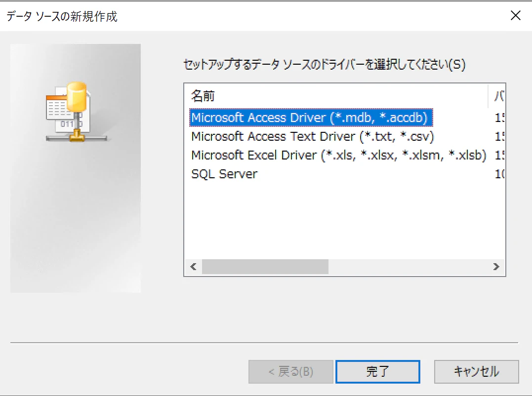The image size is (532, 396).
Task: Click version value in the Excel Driver row
Action: pyautogui.click(x=499, y=155)
